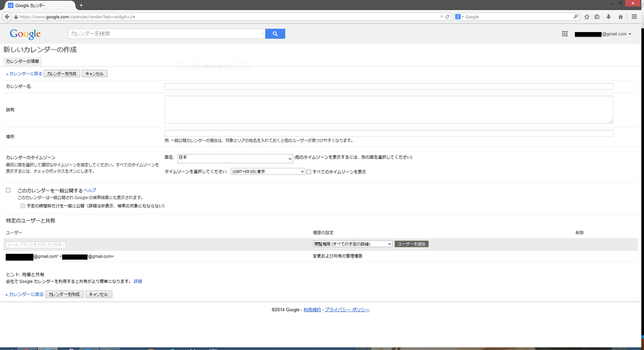Click the browser search magnifier icon
The width and height of the screenshot is (644, 350).
pyautogui.click(x=575, y=17)
